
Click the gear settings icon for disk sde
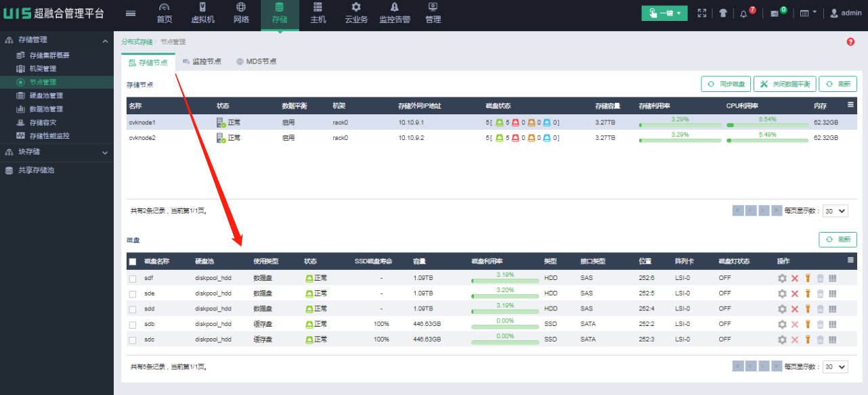pos(782,294)
